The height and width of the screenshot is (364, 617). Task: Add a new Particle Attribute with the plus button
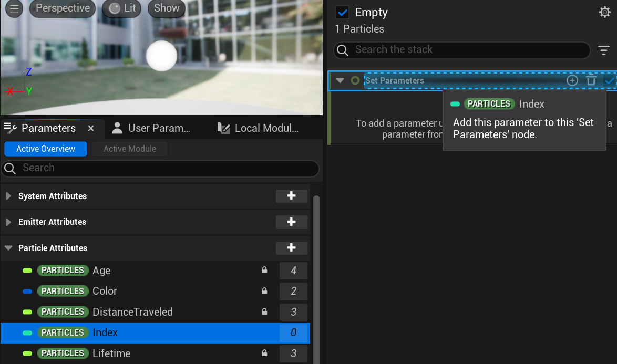pos(291,247)
